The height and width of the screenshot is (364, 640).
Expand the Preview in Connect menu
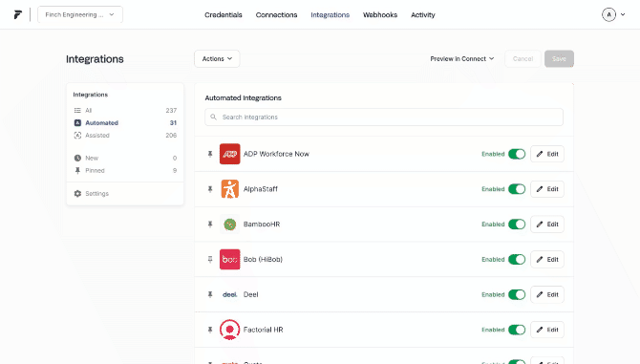462,59
